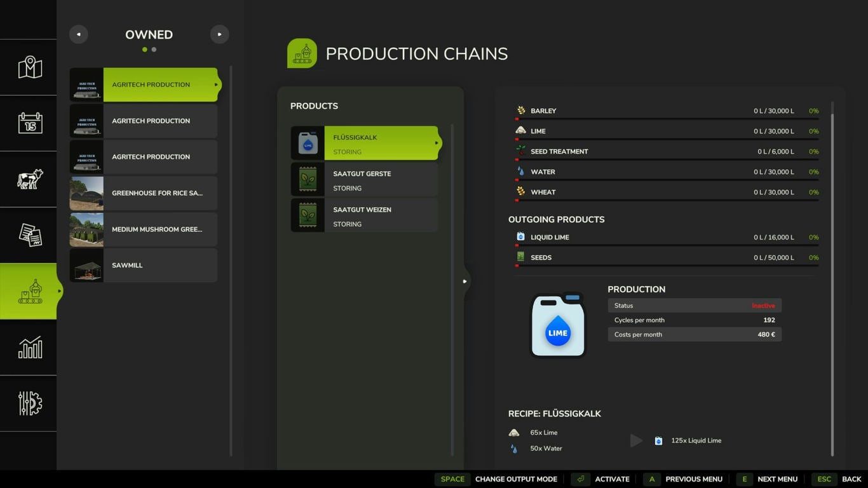868x488 pixels.
Task: Choose Saatgut Gerste product
Action: click(364, 180)
